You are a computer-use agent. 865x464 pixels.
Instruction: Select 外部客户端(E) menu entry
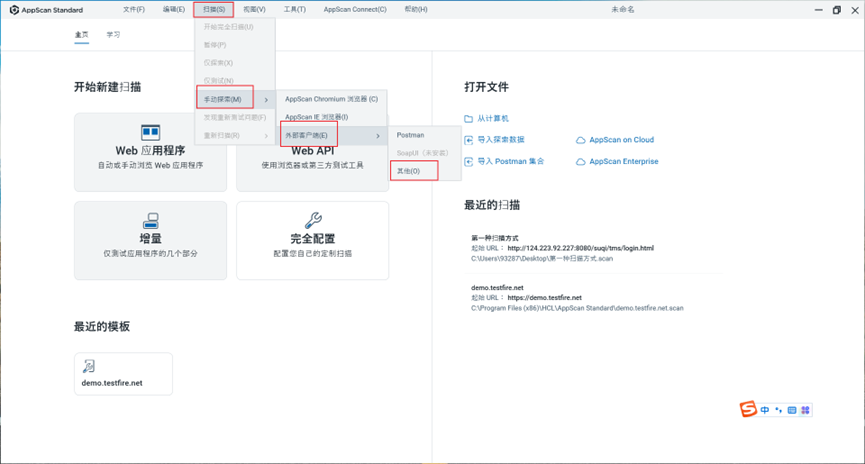[331, 136]
